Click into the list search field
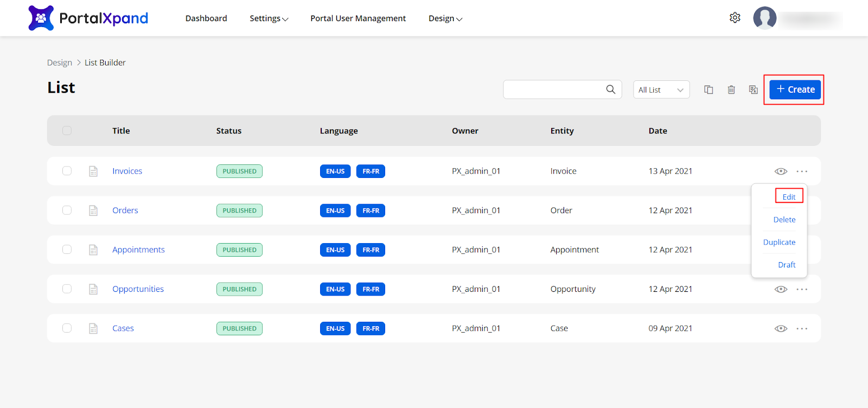 tap(553, 90)
